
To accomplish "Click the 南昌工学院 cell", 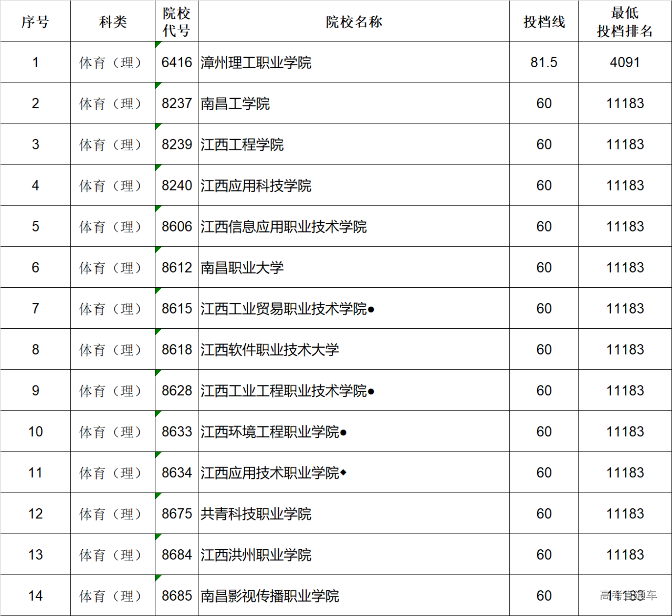I will tap(235, 103).
